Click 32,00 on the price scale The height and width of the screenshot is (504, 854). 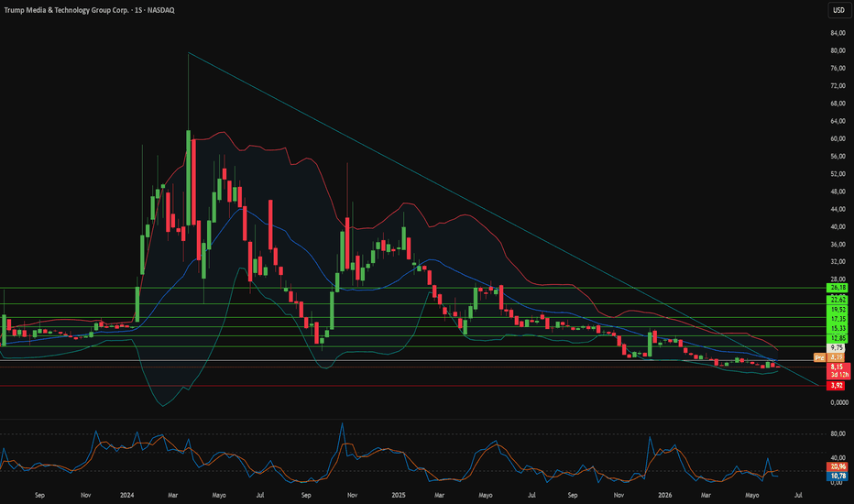tap(838, 262)
